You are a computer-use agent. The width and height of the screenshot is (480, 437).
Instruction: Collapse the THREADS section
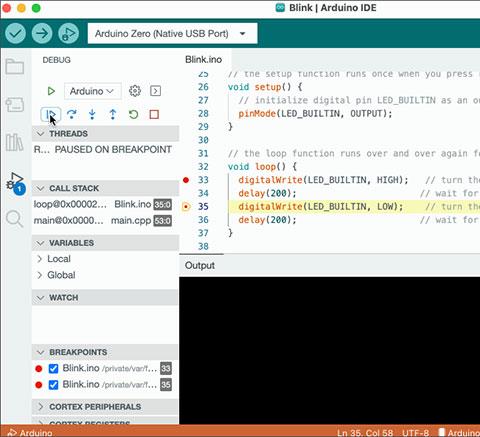pos(105,134)
